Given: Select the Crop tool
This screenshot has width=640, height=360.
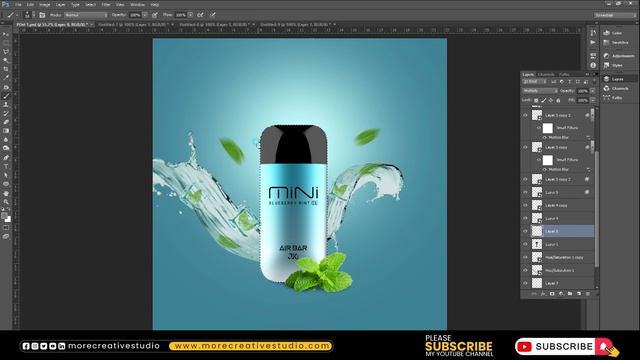Looking at the screenshot, I should pos(6,69).
